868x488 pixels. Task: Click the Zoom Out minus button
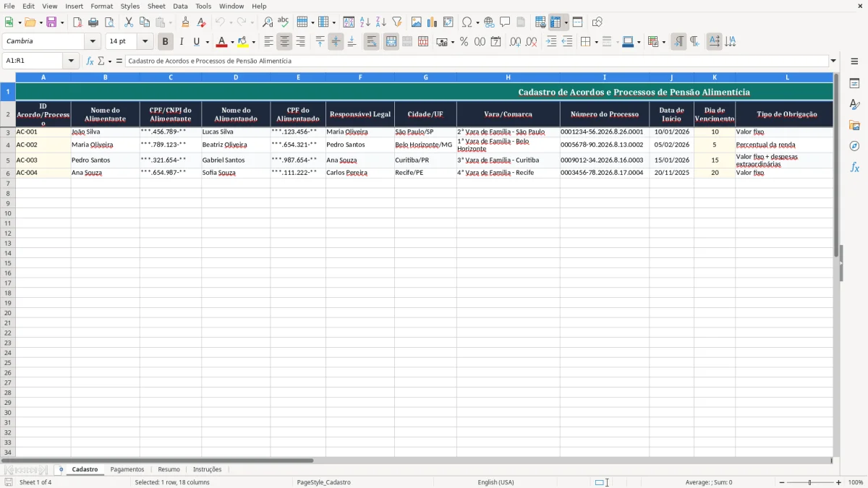tap(781, 482)
